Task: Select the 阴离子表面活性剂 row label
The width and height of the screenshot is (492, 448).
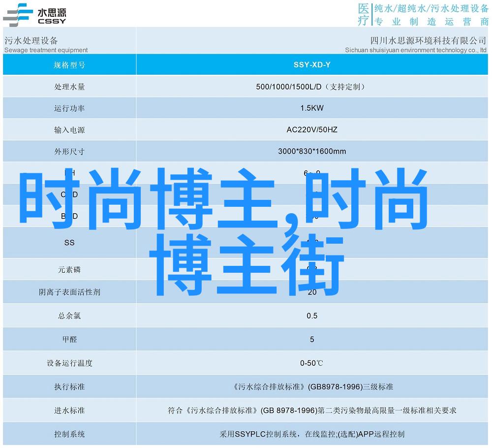Action: pyautogui.click(x=69, y=292)
